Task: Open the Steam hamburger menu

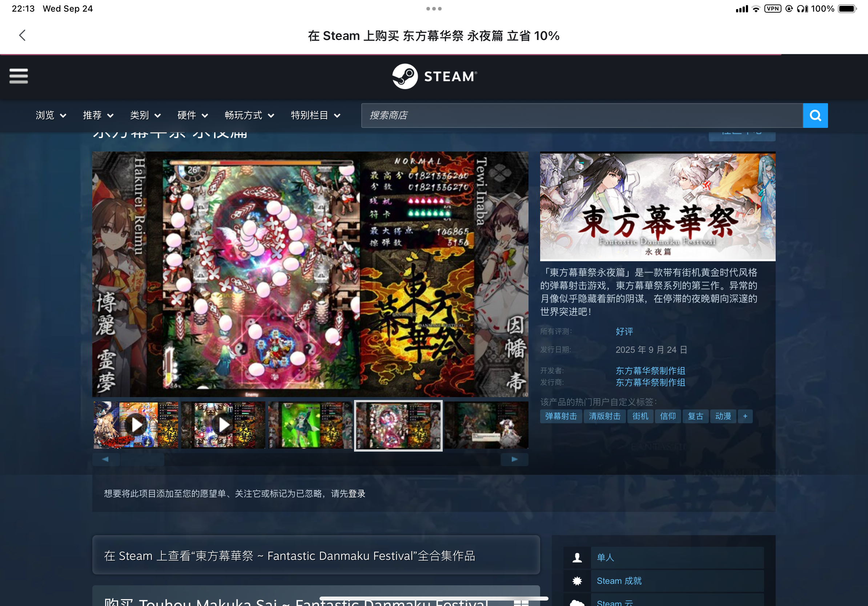Action: pos(19,76)
